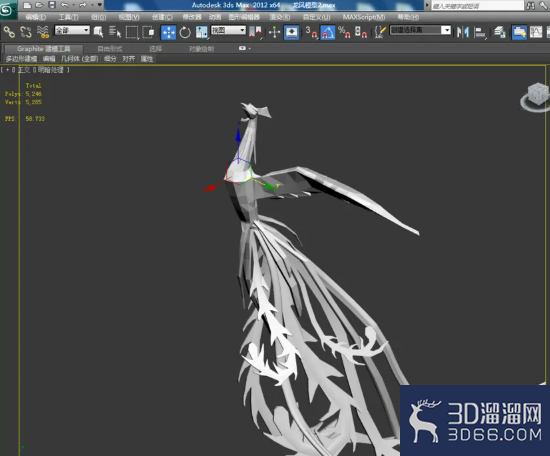Viewport: 550px width, 456px height.
Task: Expand the 多边形建模 ribbon panel
Action: [22, 59]
